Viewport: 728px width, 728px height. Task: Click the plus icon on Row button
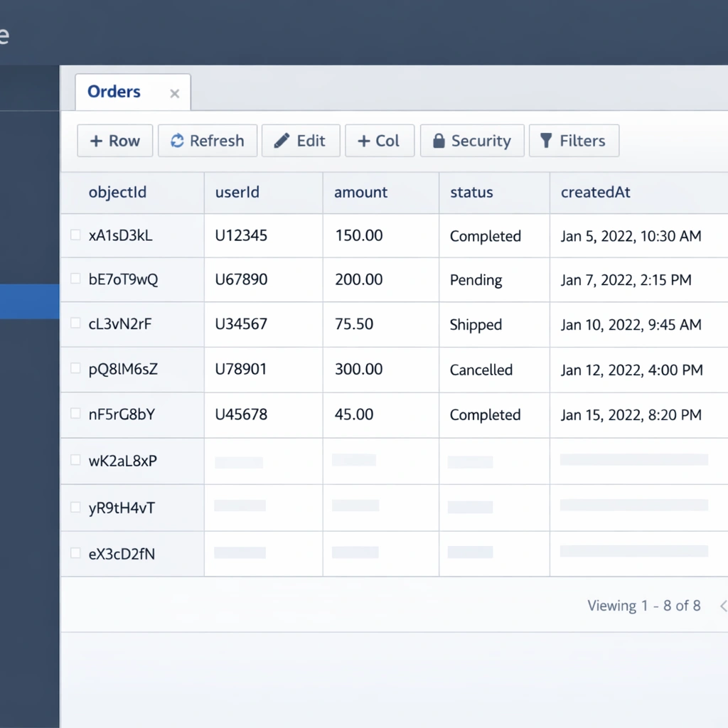pos(96,141)
